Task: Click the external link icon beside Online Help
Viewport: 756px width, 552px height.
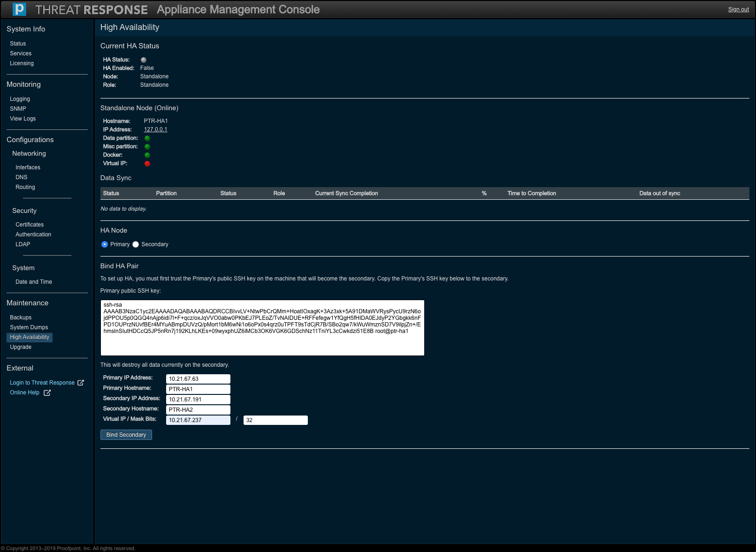Action: click(x=47, y=393)
